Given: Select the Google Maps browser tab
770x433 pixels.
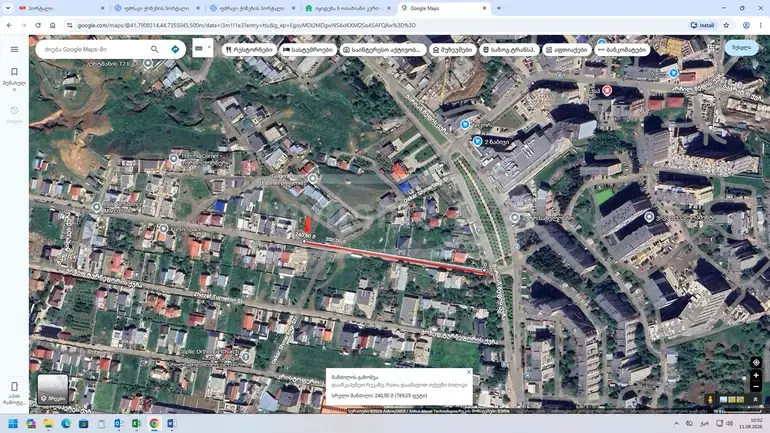Looking at the screenshot, I should click(x=443, y=8).
